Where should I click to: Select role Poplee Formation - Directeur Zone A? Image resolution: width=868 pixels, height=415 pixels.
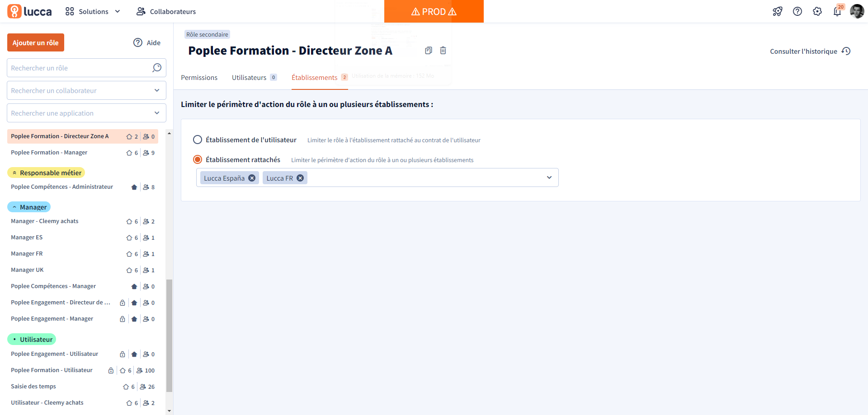tap(83, 136)
